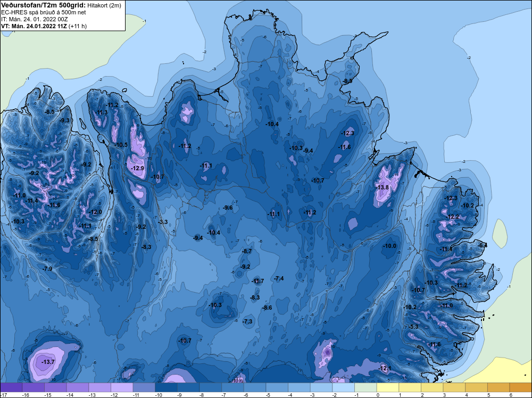Click the -7.4 temperature label
The image size is (532, 398).
pos(279,279)
